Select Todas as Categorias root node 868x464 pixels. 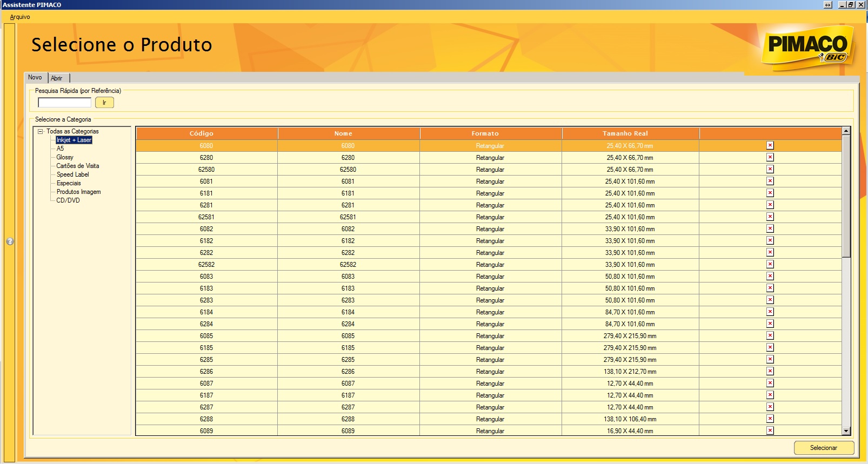tap(72, 131)
